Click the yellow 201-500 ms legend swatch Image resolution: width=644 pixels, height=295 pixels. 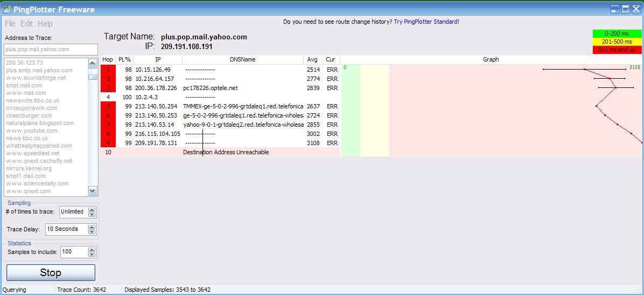coord(617,42)
